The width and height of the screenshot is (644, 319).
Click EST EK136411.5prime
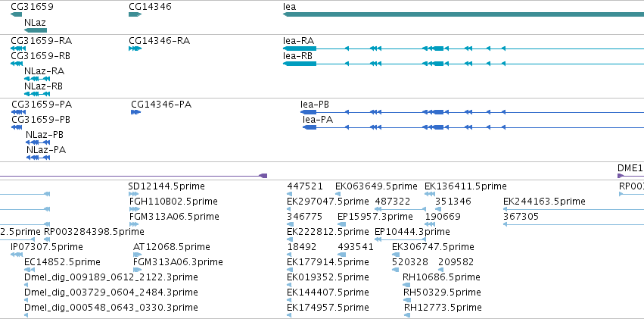click(x=465, y=186)
